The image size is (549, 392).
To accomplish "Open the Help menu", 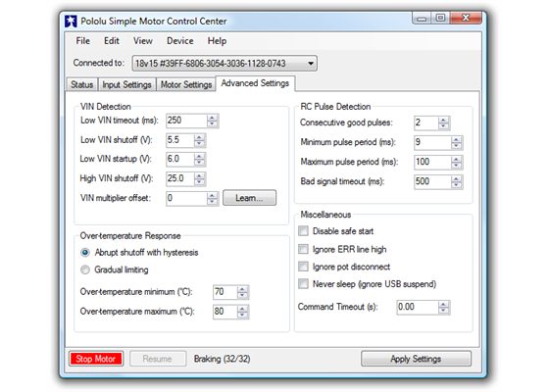I will click(x=217, y=41).
